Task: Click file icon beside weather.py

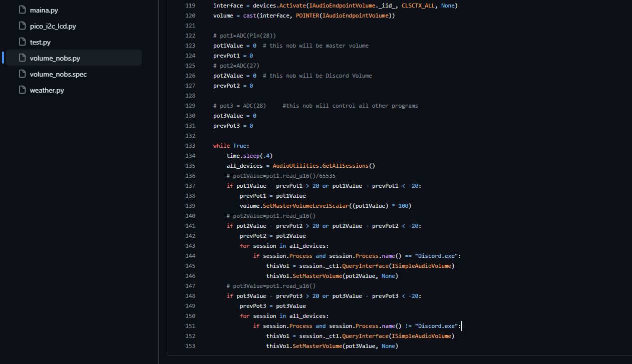Action: (22, 90)
